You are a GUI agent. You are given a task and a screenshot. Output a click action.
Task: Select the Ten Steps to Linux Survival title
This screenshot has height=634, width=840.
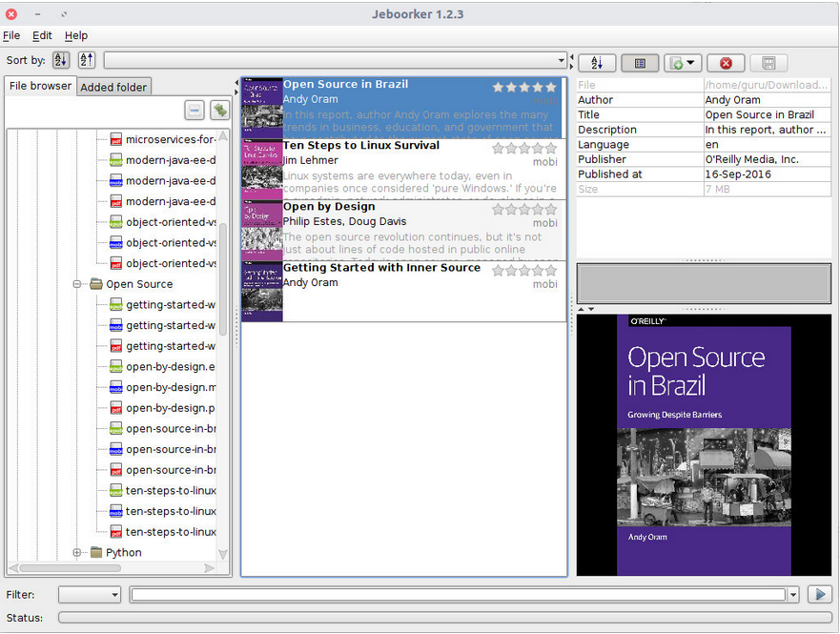pos(361,145)
